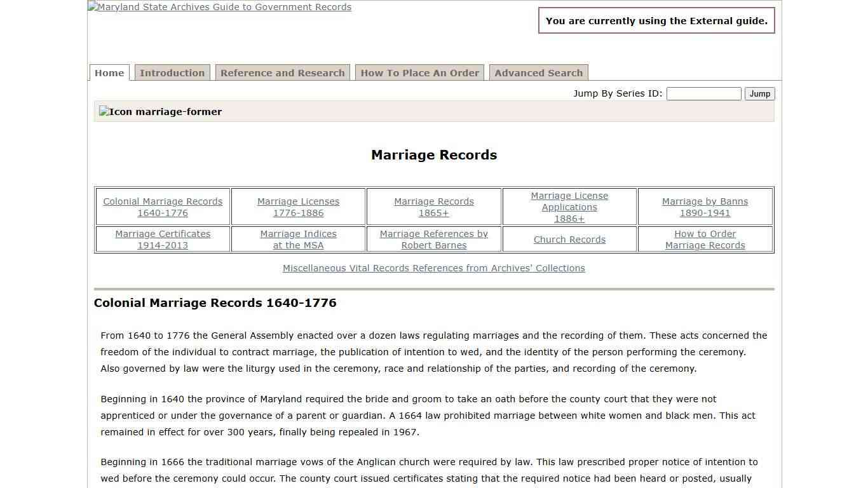Open the Reference and Research tab

(x=282, y=72)
